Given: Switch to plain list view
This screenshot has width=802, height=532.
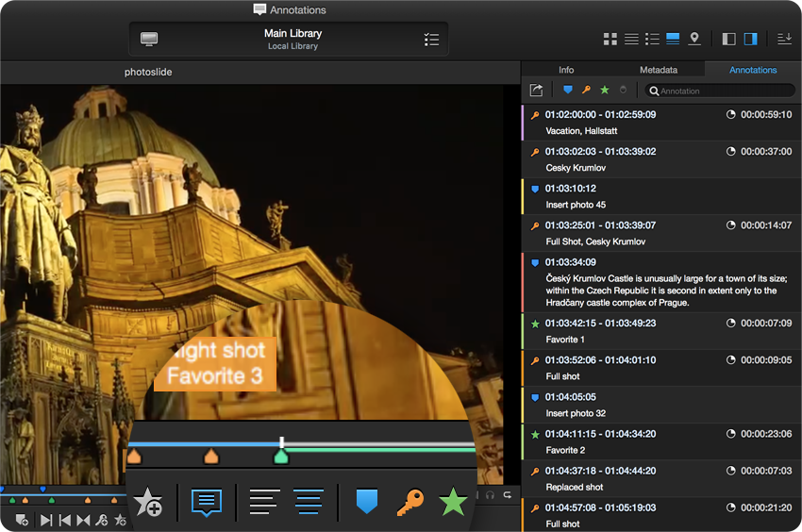Looking at the screenshot, I should point(631,39).
